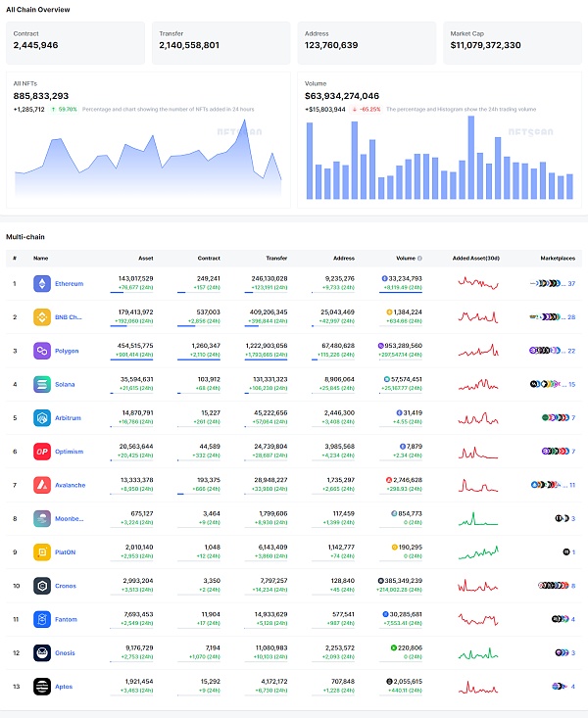The width and height of the screenshot is (588, 718).
Task: Click the marketplace icons in the Solana row
Action: pyautogui.click(x=548, y=384)
